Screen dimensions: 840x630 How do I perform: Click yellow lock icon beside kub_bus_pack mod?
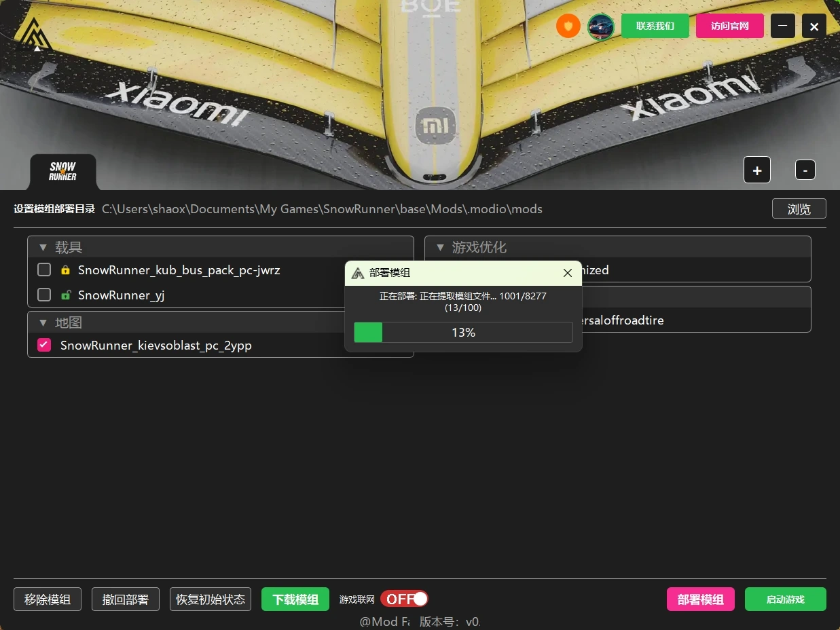[65, 270]
